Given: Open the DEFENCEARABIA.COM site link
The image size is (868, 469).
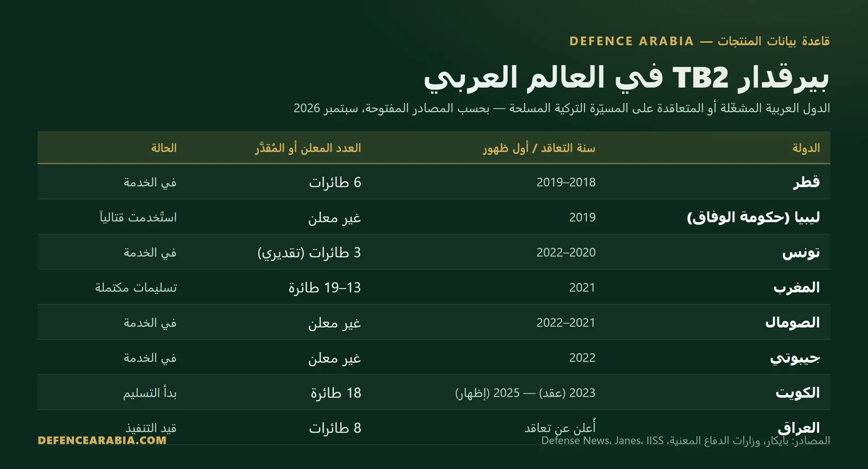Looking at the screenshot, I should (x=102, y=440).
